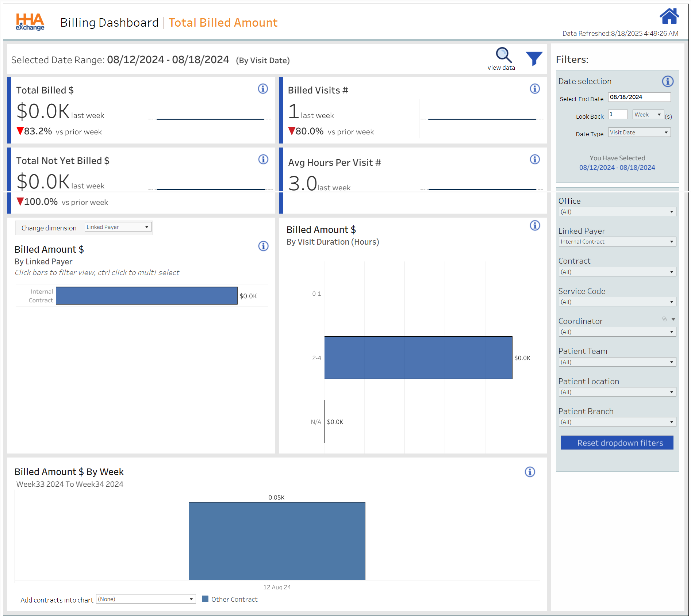
Task: Open the Total Billed $ info tooltip
Action: pyautogui.click(x=263, y=89)
